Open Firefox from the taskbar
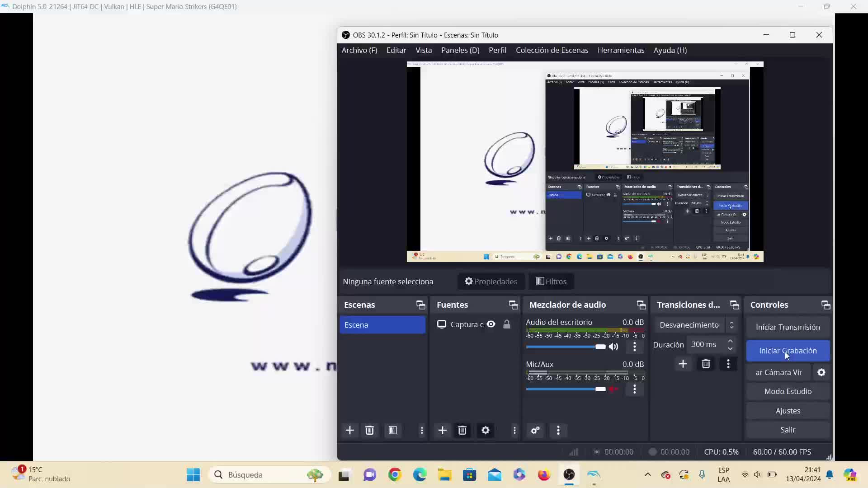Screen dimensions: 868x488 (x=544, y=474)
